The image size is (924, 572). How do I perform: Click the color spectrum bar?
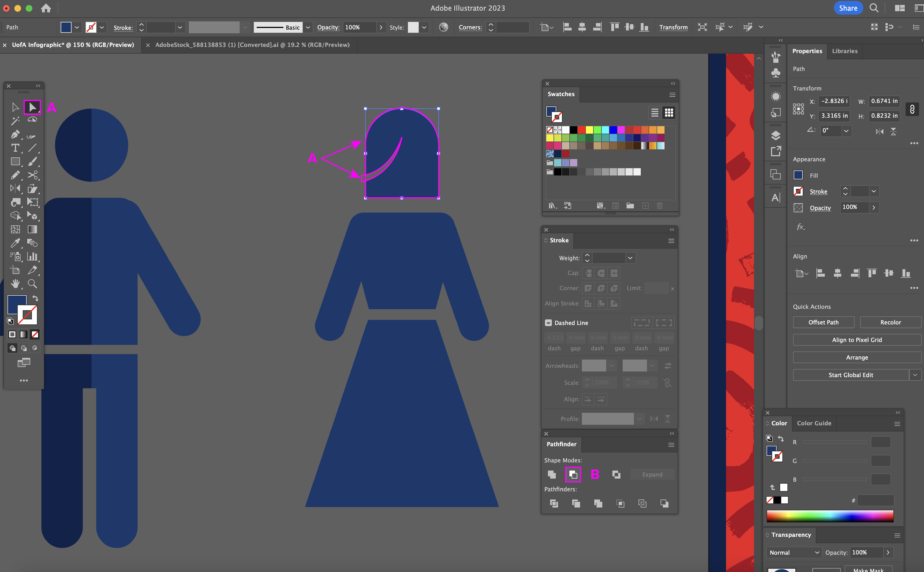click(830, 516)
